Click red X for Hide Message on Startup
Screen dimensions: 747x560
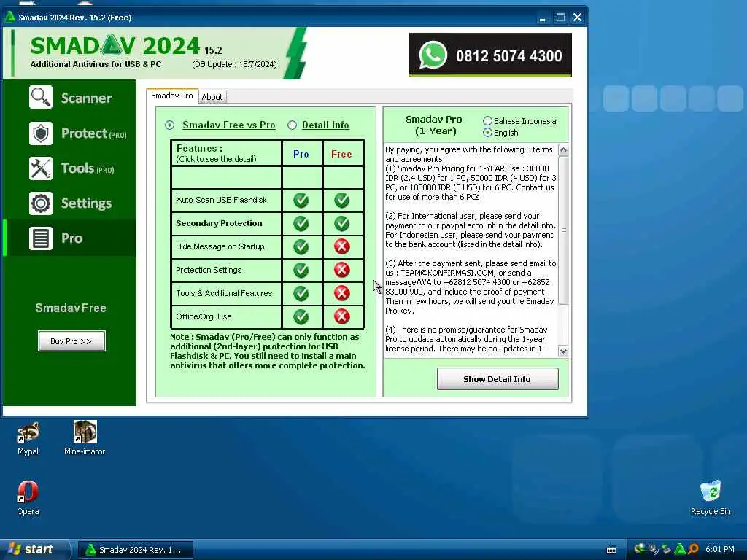(341, 246)
